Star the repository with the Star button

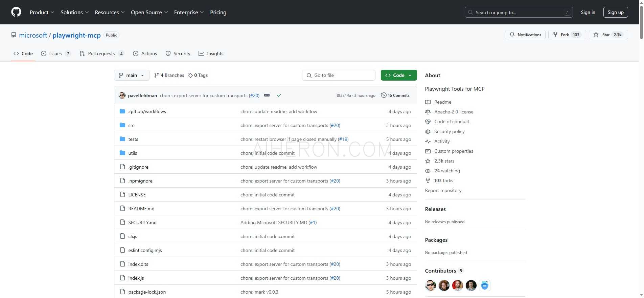pos(608,35)
